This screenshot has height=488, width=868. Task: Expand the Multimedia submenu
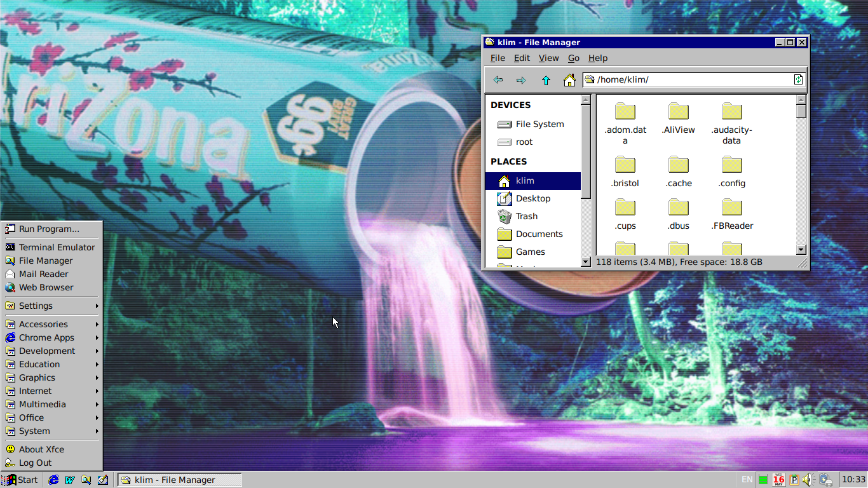[x=52, y=404]
